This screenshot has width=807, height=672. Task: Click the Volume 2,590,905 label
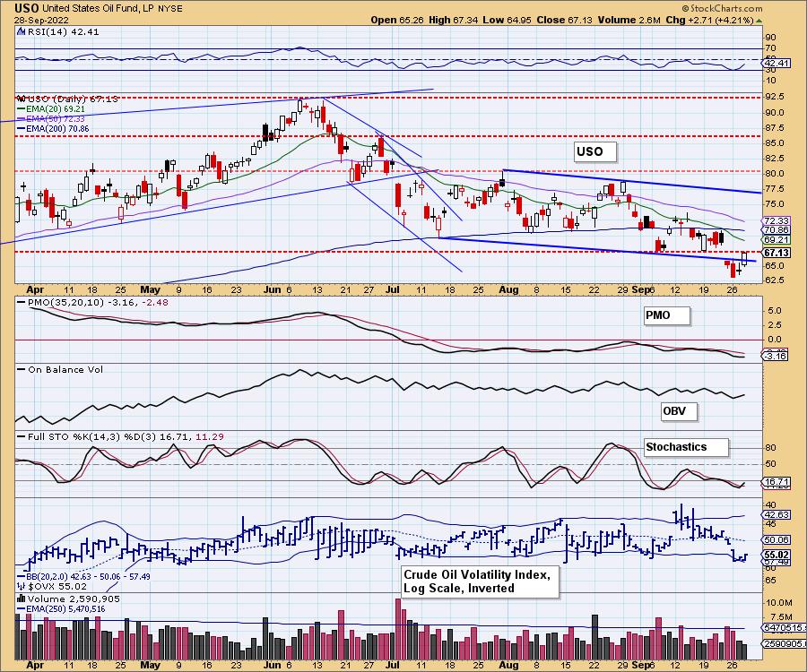pos(68,599)
